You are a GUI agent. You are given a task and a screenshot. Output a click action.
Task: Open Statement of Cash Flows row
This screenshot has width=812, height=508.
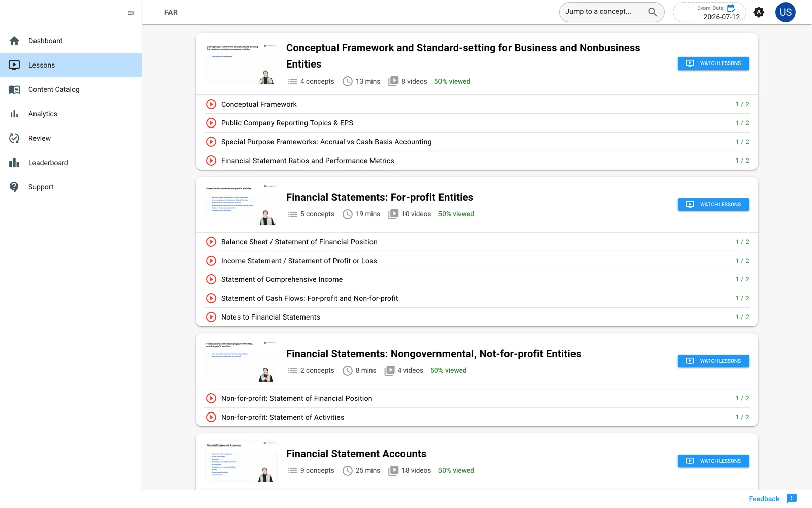(x=477, y=298)
